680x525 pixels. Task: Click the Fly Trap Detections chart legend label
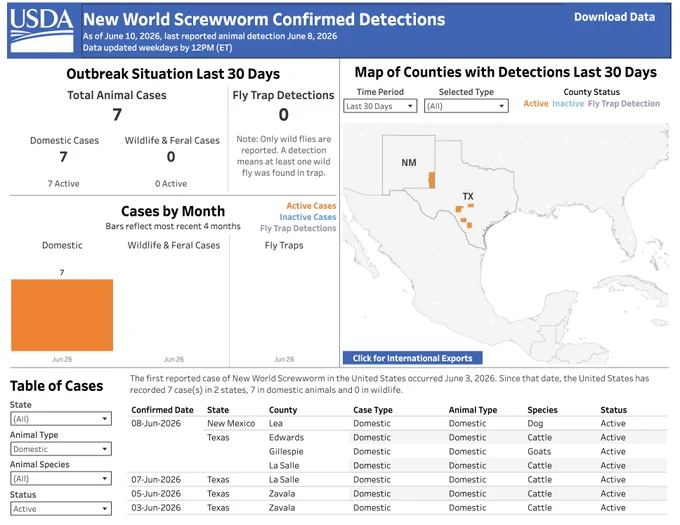298,228
